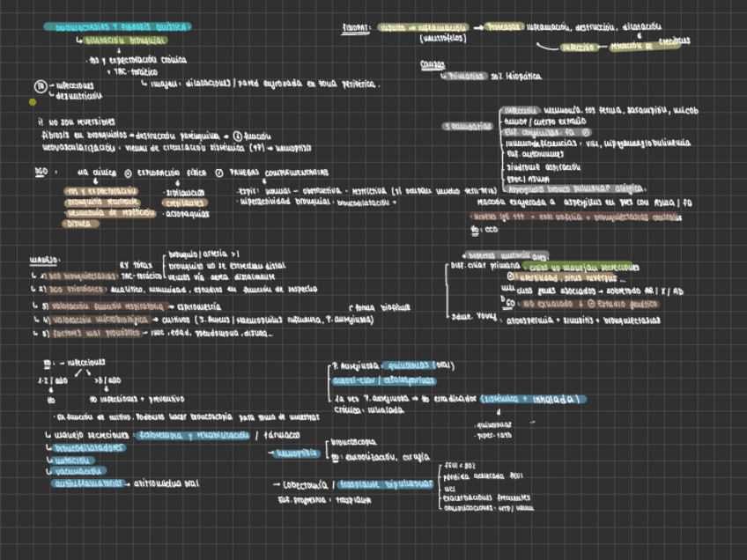This screenshot has height=560, width=747.
Task: Click the underlined heading 'Manejo'
Action: tap(44, 261)
